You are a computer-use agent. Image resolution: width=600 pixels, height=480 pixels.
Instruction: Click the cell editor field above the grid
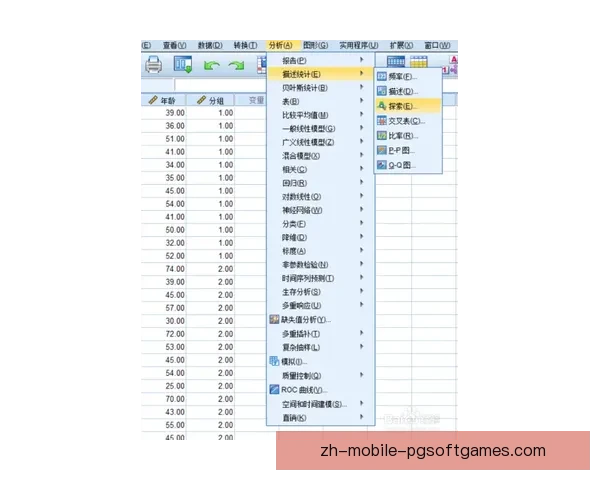pos(220,85)
